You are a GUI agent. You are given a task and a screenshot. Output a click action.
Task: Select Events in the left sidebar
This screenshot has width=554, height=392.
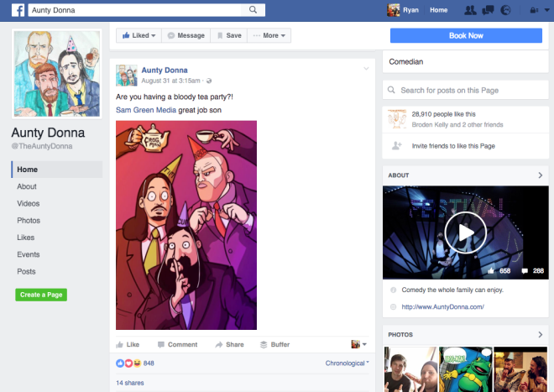pos(29,254)
